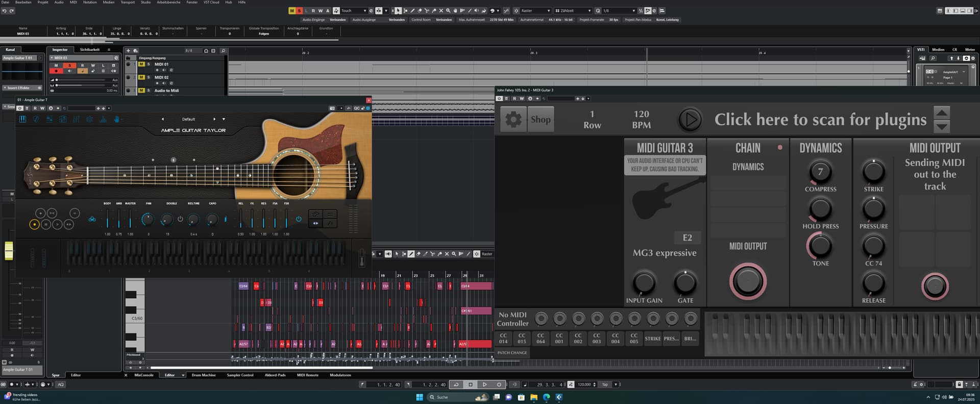This screenshot has height=404, width=980.
Task: Adjust the COMPRESS knob in Dynamics
Action: 820,172
